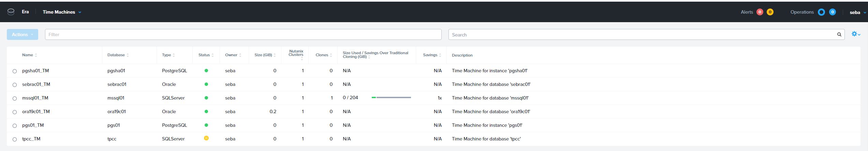Click the Description column header
868x151 pixels.
462,55
